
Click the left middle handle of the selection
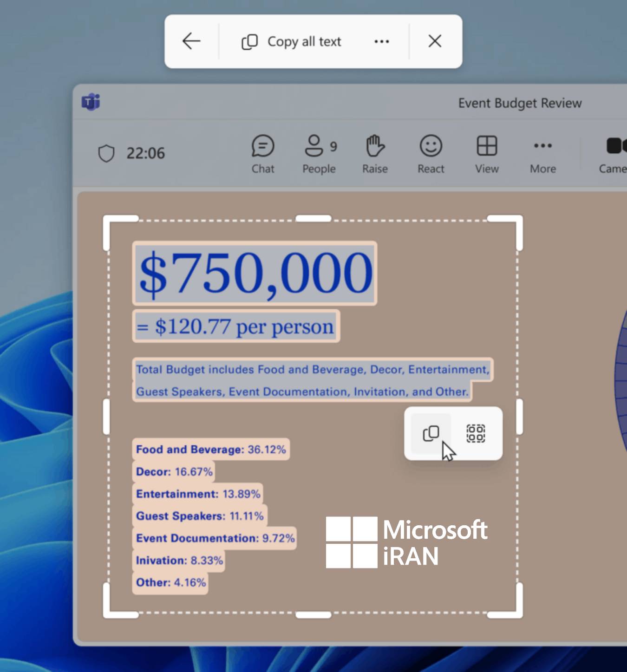click(106, 417)
